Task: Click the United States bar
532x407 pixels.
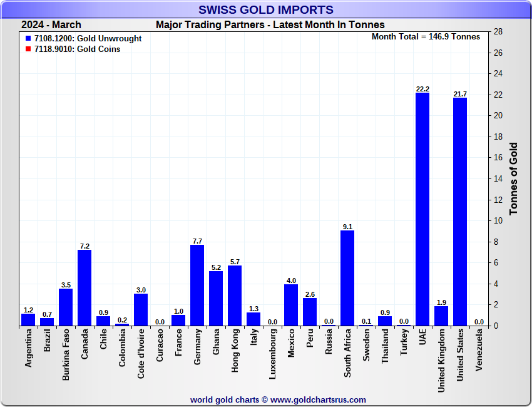Action: (x=460, y=212)
